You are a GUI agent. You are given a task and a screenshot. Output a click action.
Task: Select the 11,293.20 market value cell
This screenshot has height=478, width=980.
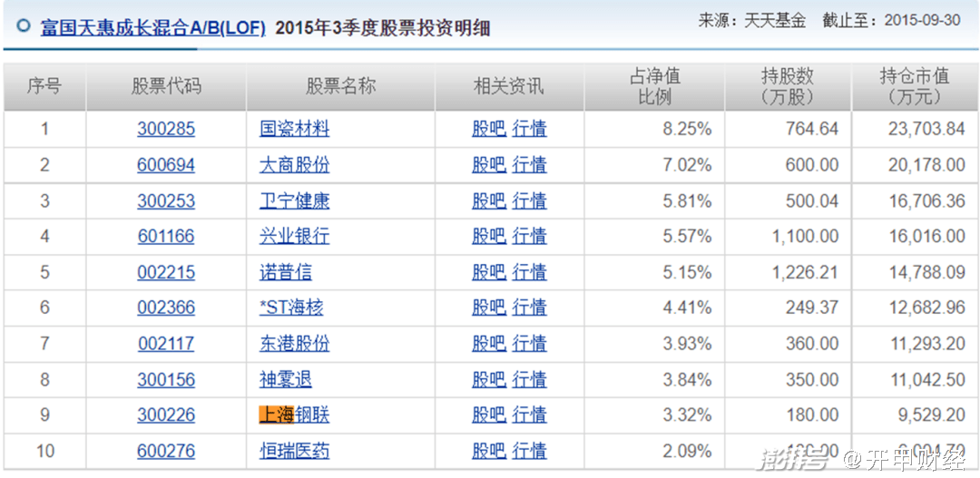915,344
